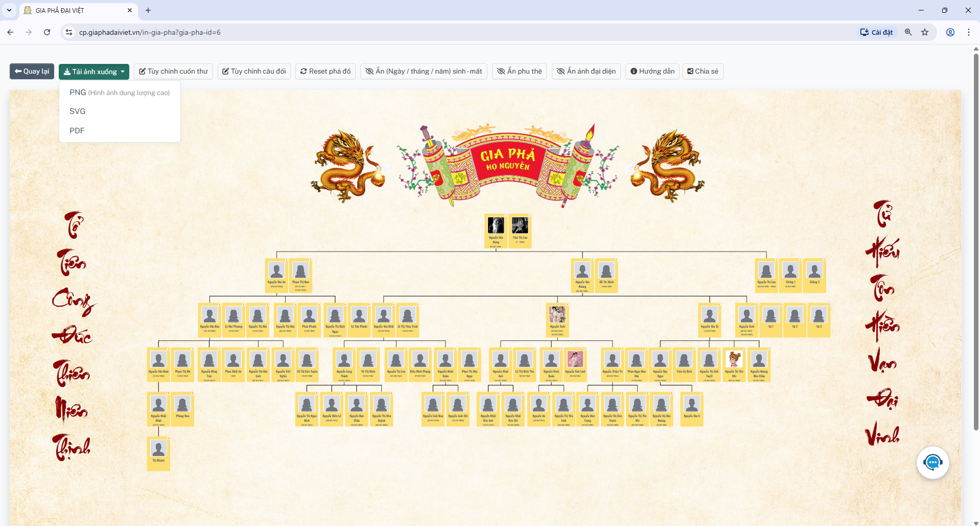
Task: Click the site information icon in address bar
Action: (x=69, y=32)
